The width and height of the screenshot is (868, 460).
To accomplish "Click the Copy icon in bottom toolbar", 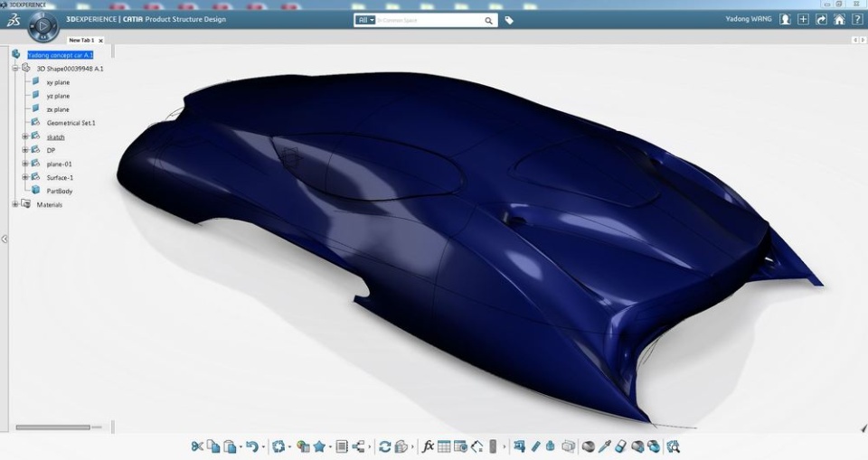I will [x=213, y=446].
